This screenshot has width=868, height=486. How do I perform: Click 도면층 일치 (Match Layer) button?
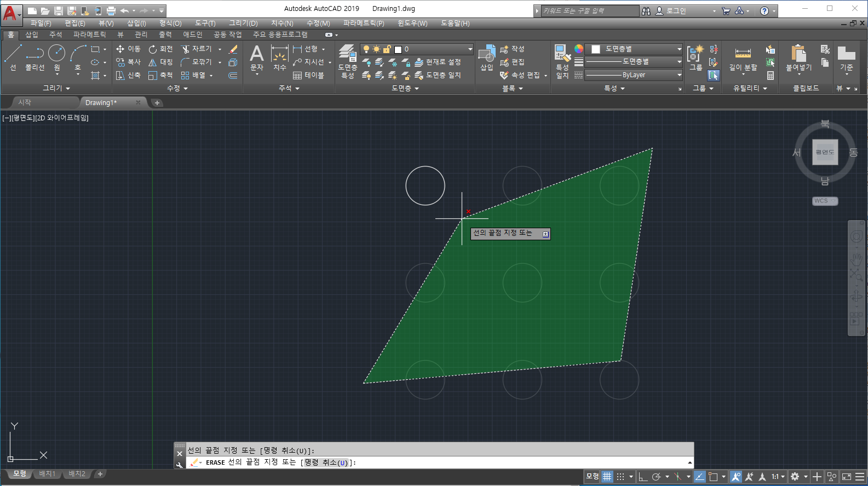click(438, 75)
